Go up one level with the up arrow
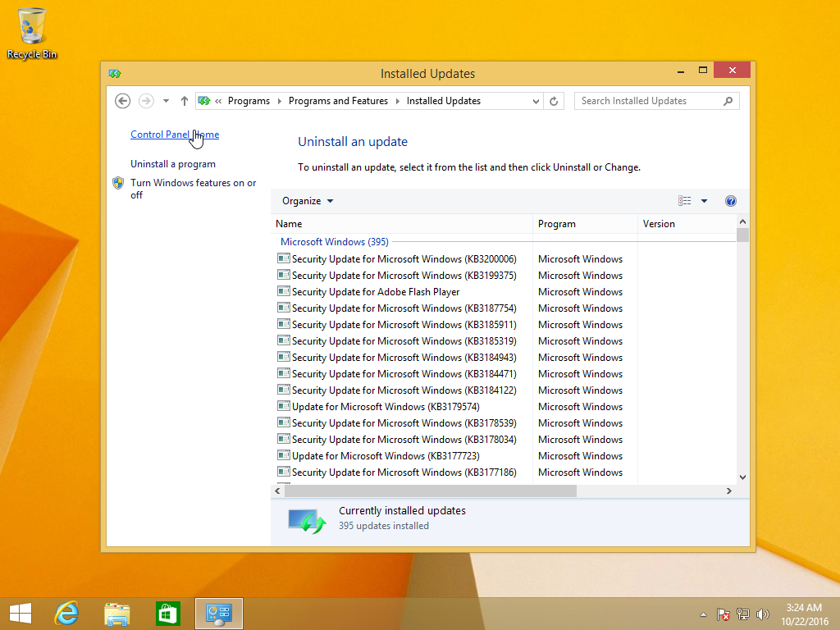This screenshot has width=840, height=630. click(x=182, y=100)
